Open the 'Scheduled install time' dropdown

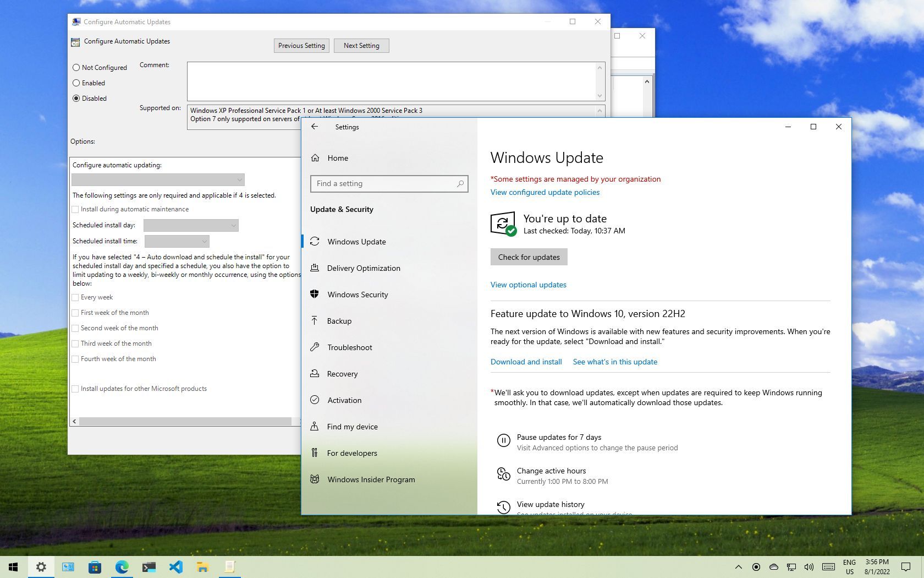coord(177,241)
